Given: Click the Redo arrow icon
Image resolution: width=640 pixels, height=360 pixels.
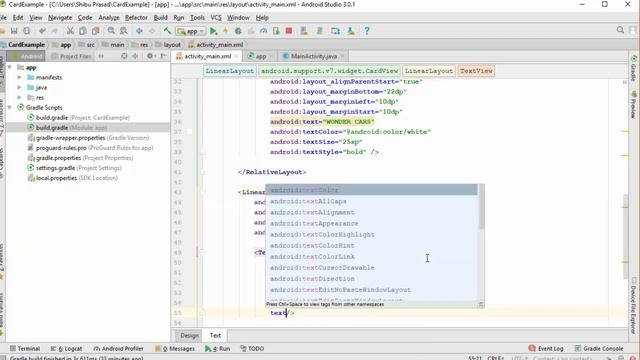Looking at the screenshot, I should [54, 31].
